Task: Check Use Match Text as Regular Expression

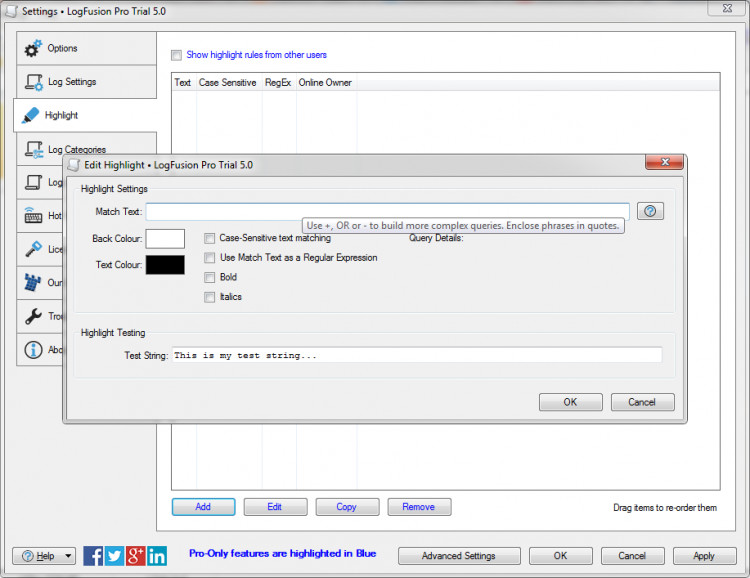Action: (x=210, y=258)
